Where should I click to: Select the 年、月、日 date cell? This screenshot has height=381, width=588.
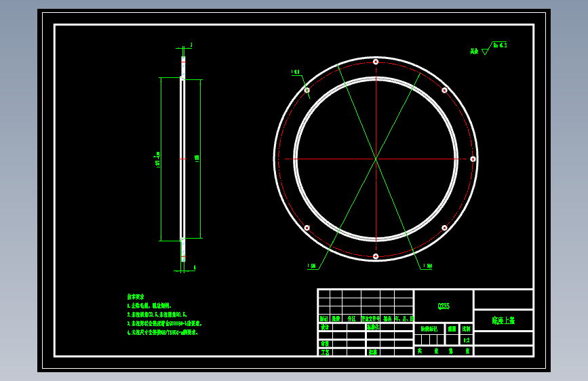[x=404, y=319]
